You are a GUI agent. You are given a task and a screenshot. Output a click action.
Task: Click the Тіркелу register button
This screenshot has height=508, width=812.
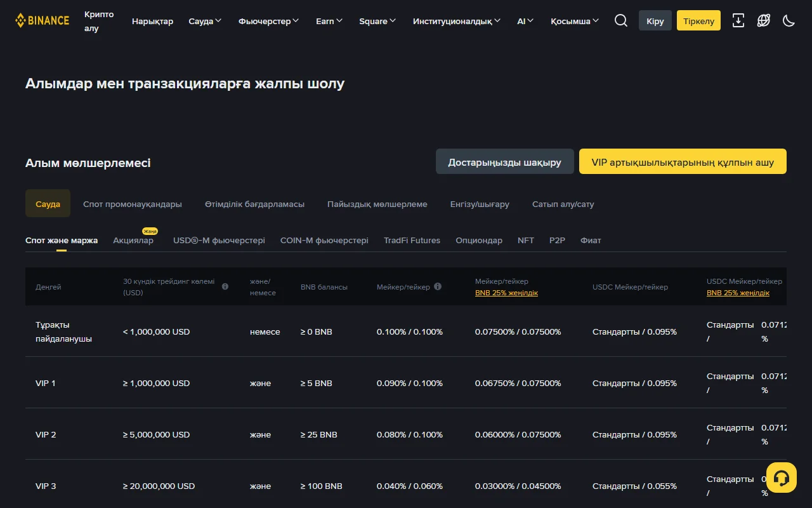tap(698, 20)
